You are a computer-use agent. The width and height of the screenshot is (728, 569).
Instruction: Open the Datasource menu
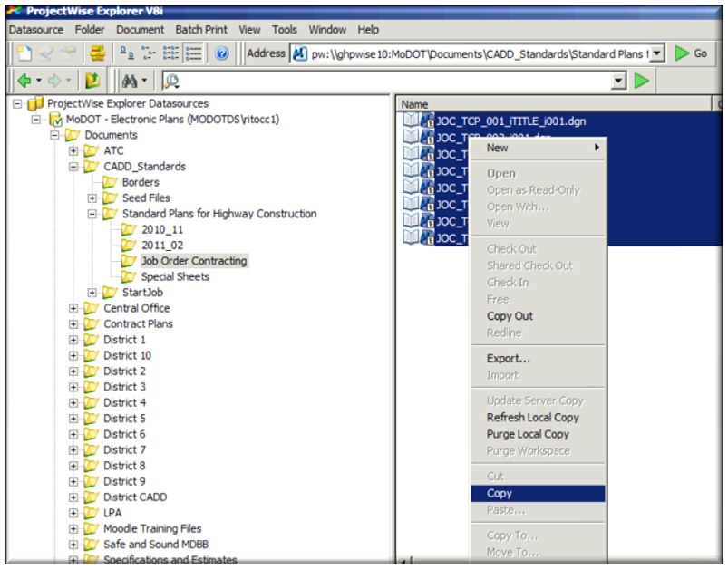35,30
